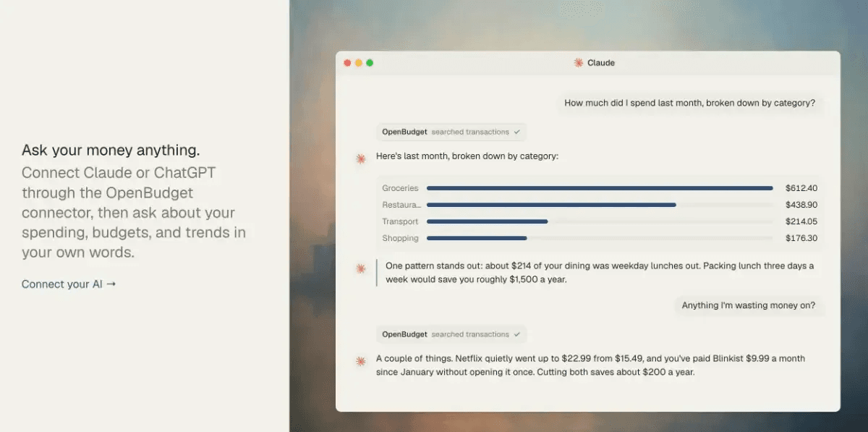Click Claude spark icon beside category breakdown reply
The image size is (868, 432).
(360, 158)
